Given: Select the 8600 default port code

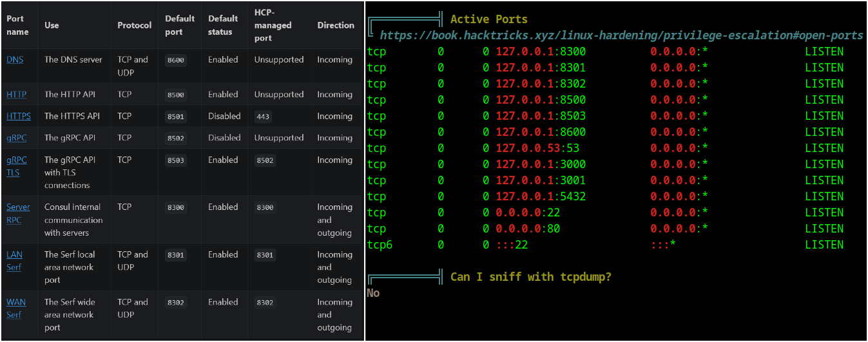Looking at the screenshot, I should (x=175, y=60).
